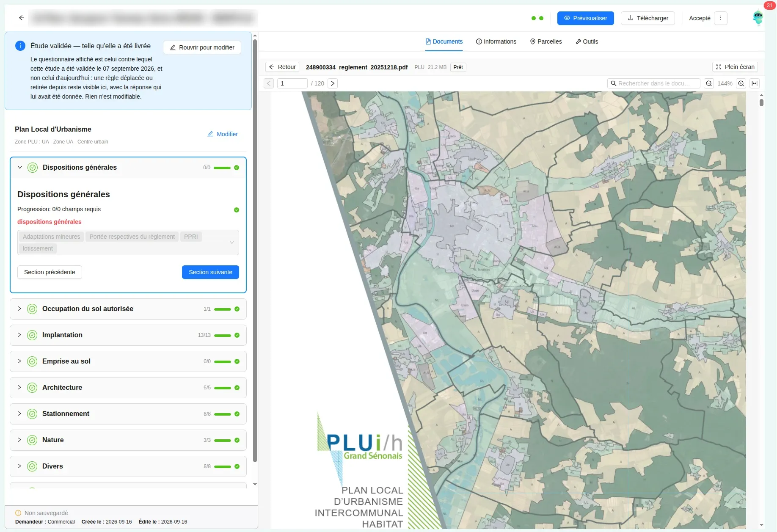This screenshot has height=532, width=777.
Task: Expand the Implantation section
Action: point(19,335)
